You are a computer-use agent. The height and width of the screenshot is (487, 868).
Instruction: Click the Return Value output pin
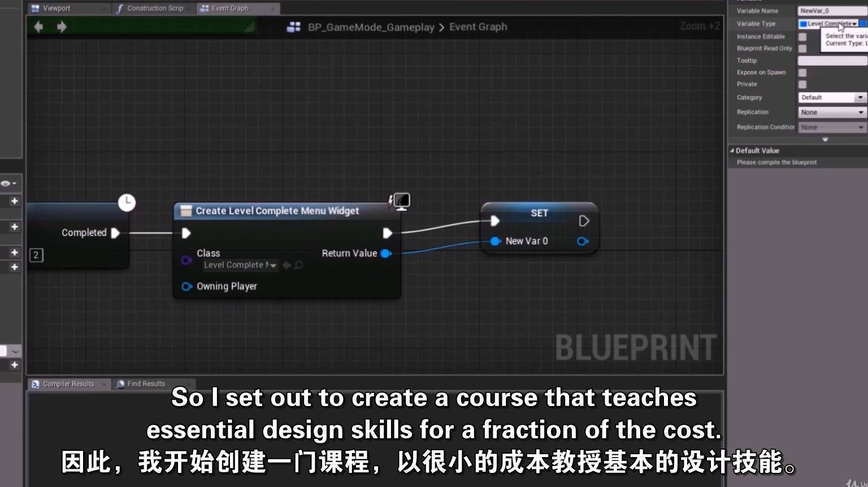pos(386,253)
